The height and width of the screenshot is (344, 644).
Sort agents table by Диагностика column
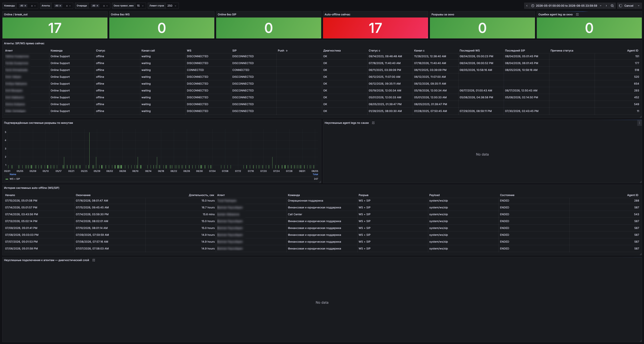(332, 51)
